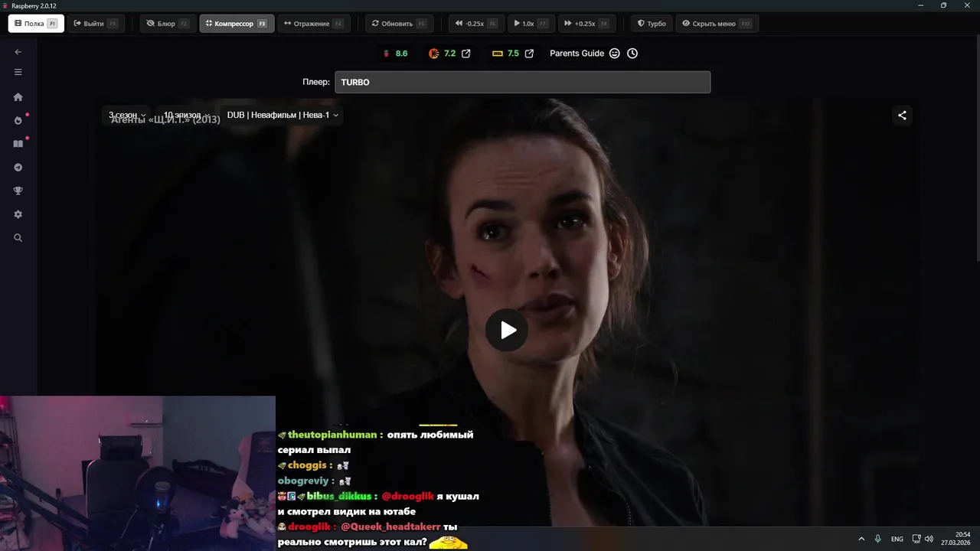Toggle the Компрессор audio option
The height and width of the screenshot is (551, 980).
coord(237,24)
